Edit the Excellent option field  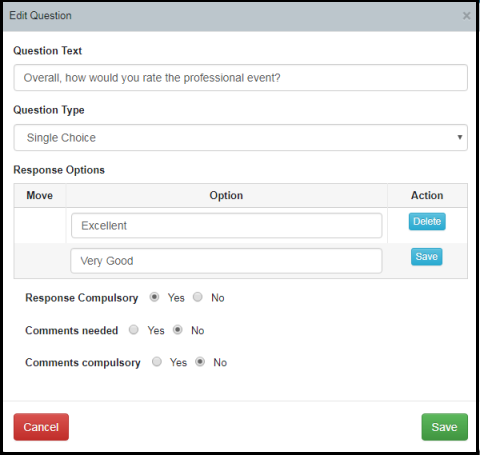coord(226,226)
